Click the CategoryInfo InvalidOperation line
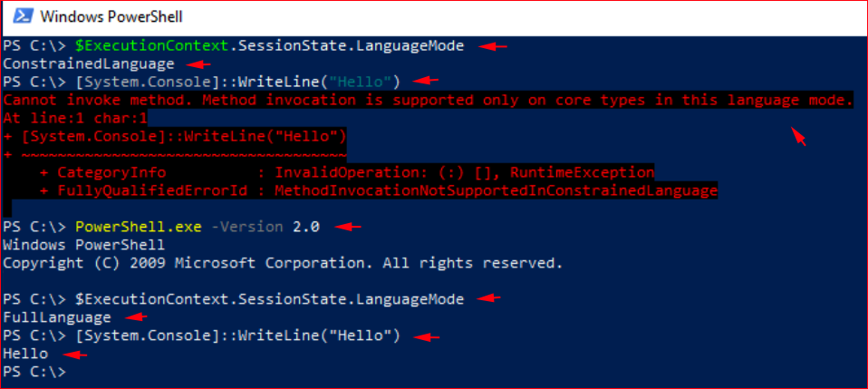The image size is (868, 389). pos(347,172)
